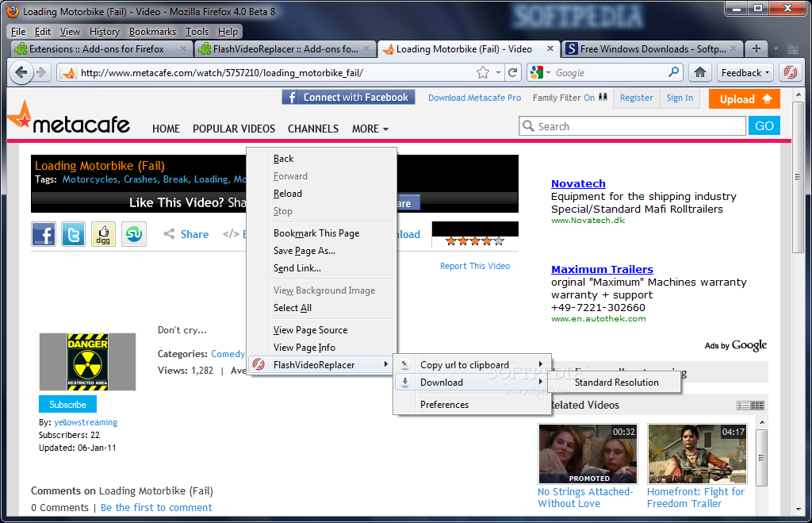Image resolution: width=812 pixels, height=523 pixels.
Task: Expand the FlashVideoReplacer context submenu
Action: point(322,365)
